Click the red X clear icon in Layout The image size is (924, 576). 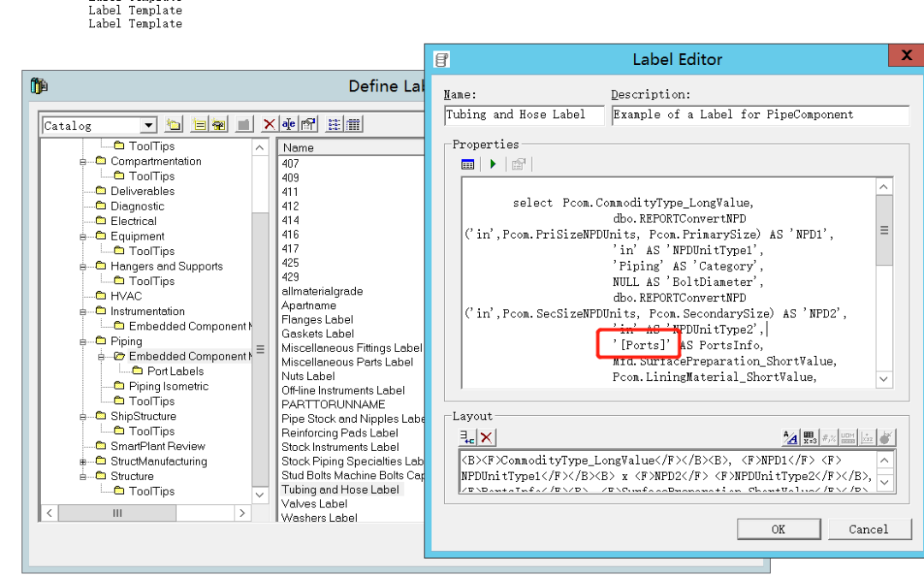click(x=486, y=436)
